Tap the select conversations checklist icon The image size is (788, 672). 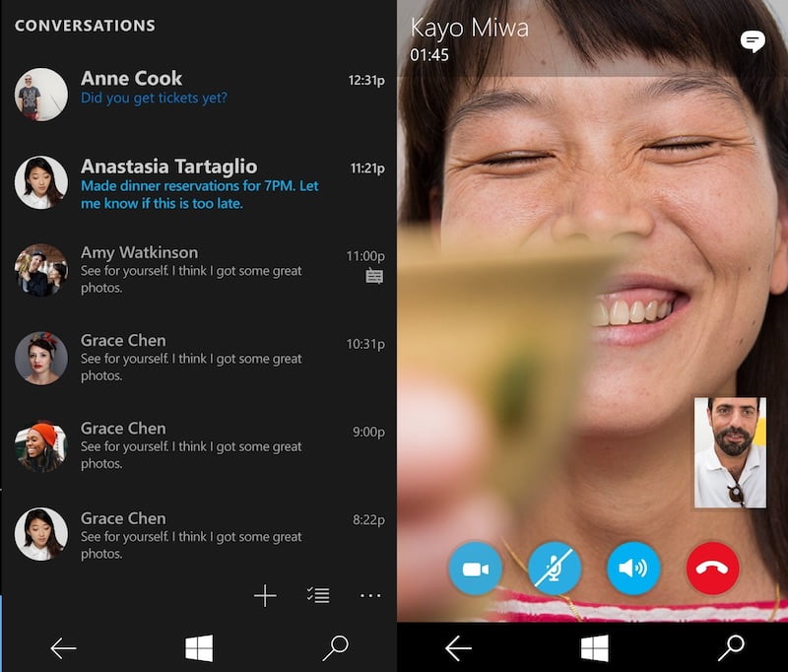click(x=318, y=595)
